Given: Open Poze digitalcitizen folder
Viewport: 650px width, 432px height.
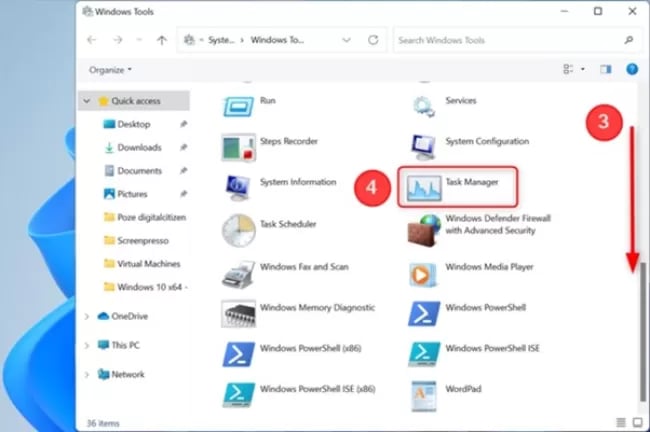Looking at the screenshot, I should click(151, 217).
